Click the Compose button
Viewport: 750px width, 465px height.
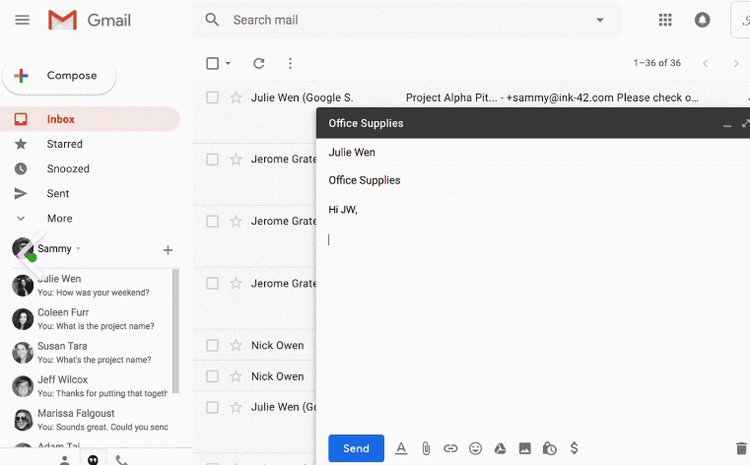59,76
